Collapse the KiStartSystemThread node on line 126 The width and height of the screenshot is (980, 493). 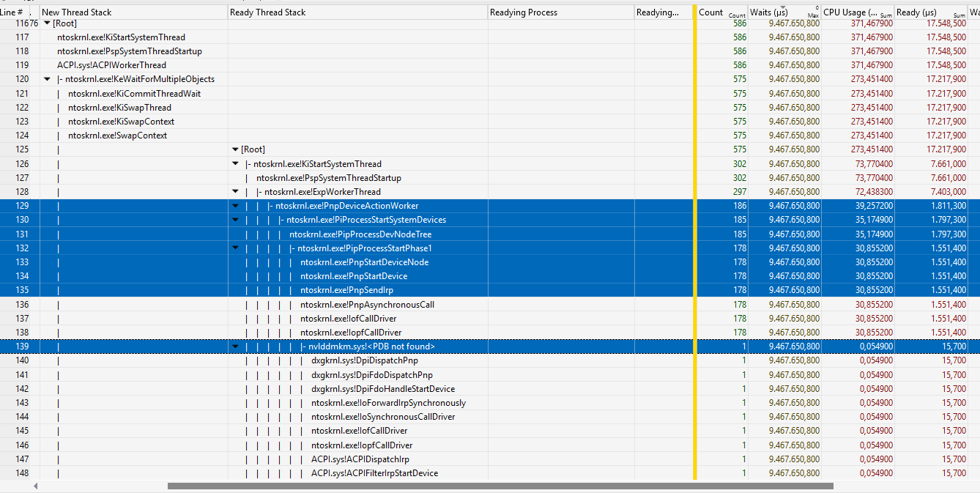coord(235,164)
